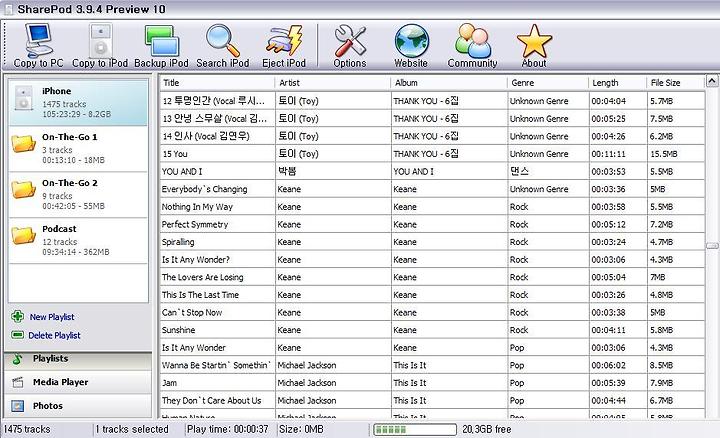
Task: Select the track 'The Lovers Are Losing'
Action: pos(433,277)
